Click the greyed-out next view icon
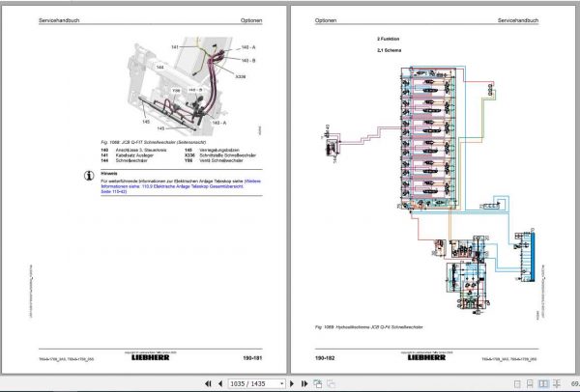Screen dimensions: 580x392 331,384
